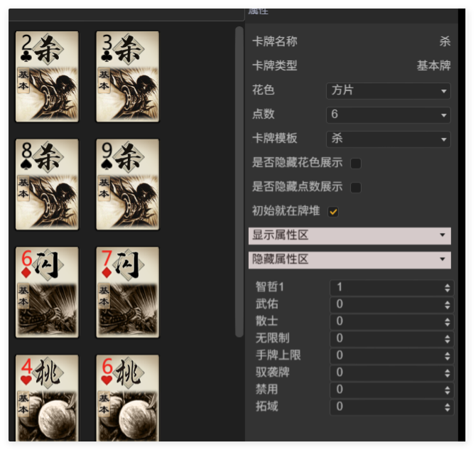Click the card list vertical scrollbar
This screenshot has width=476, height=450.
[x=239, y=182]
